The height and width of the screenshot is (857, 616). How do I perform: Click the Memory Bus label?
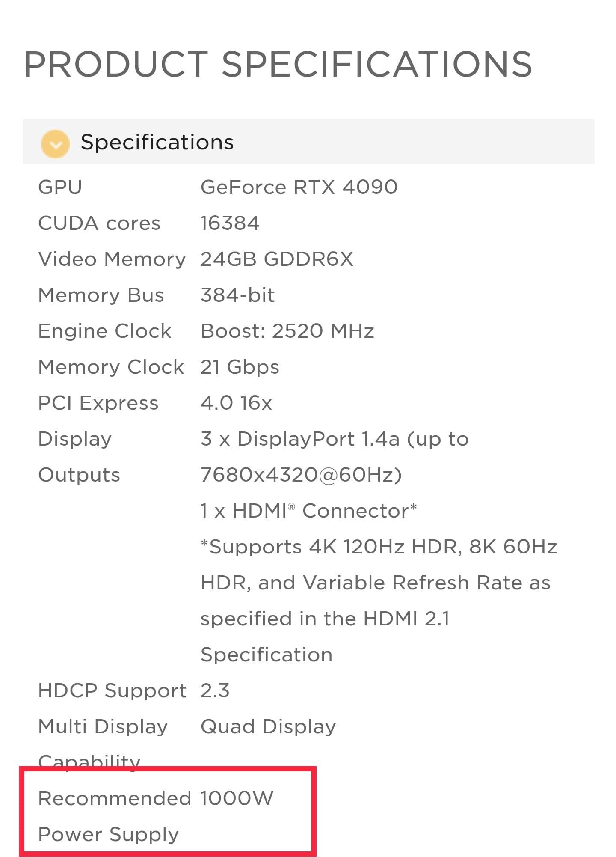(101, 295)
